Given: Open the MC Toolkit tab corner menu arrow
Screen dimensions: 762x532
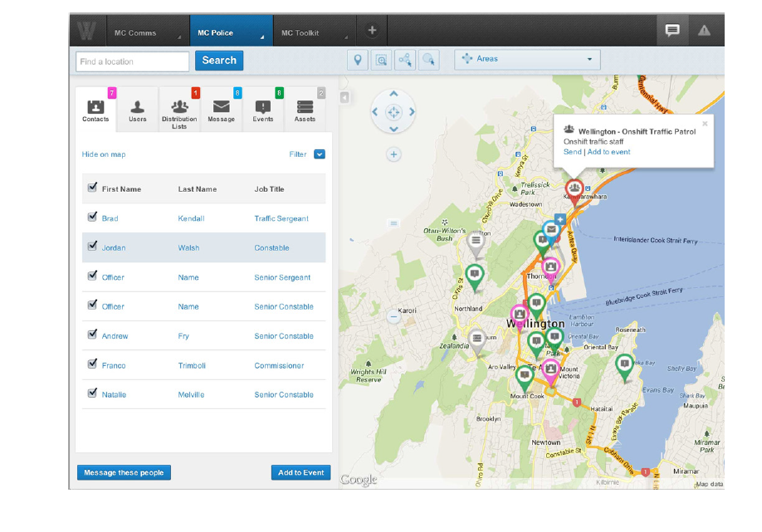Looking at the screenshot, I should 346,37.
